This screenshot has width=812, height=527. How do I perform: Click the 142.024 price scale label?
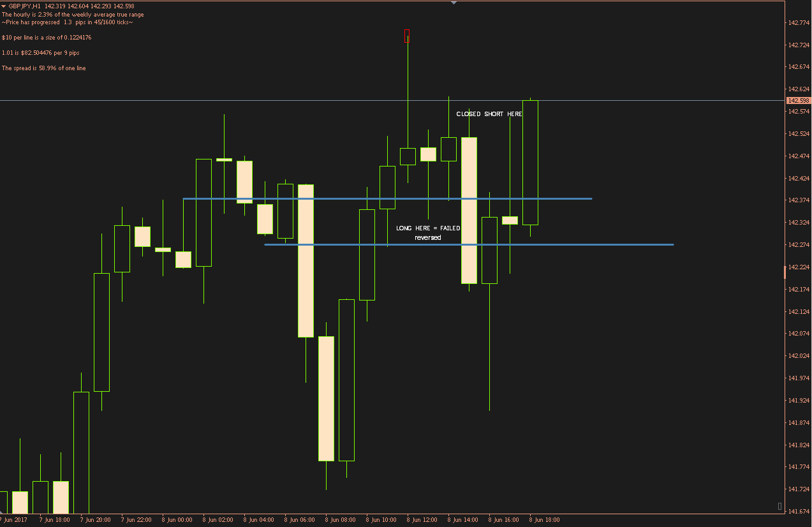pyautogui.click(x=799, y=356)
